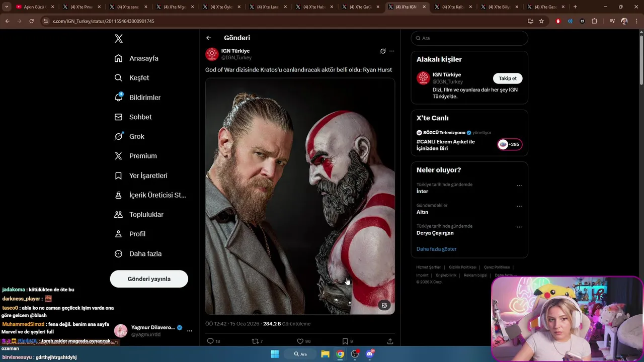This screenshot has width=644, height=362.
Task: Open Grok from the sidebar
Action: pyautogui.click(x=129, y=136)
